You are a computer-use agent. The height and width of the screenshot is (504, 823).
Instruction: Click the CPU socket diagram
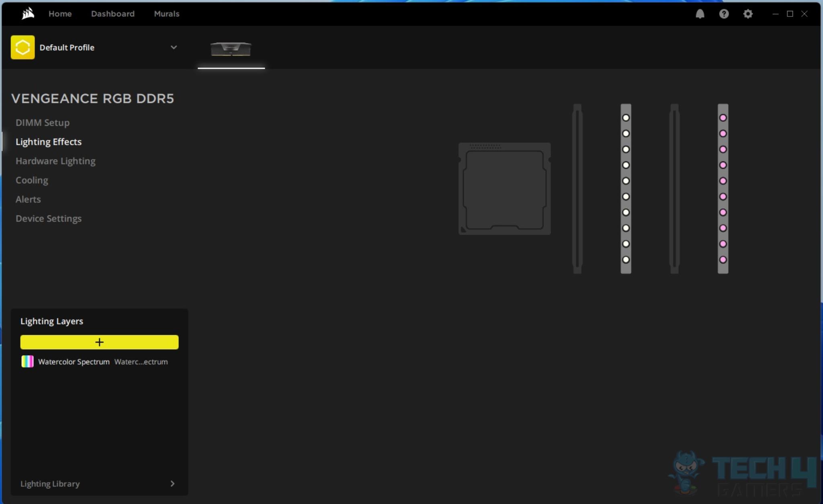pyautogui.click(x=505, y=188)
